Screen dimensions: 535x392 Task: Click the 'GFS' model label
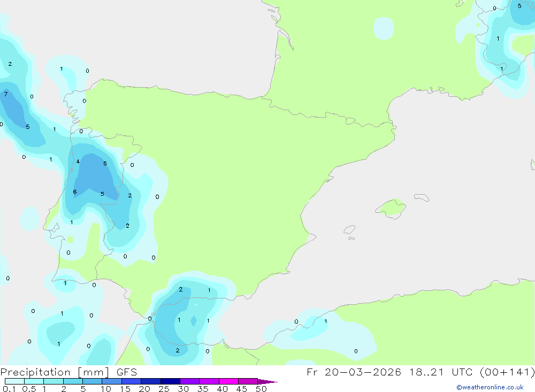(x=127, y=372)
